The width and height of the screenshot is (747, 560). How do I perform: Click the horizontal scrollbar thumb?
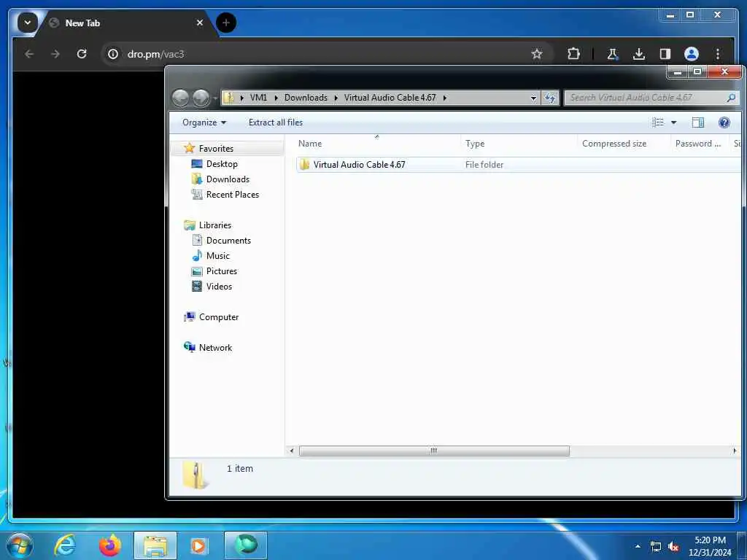coord(434,451)
